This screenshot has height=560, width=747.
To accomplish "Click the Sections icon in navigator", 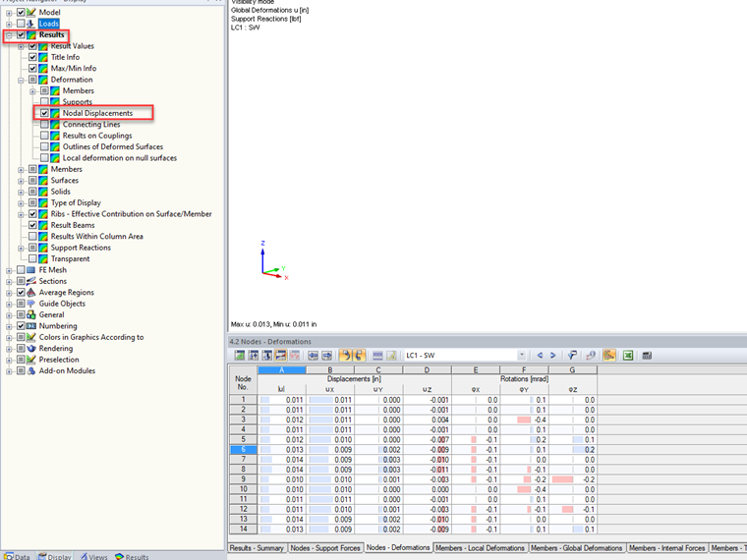I will (31, 281).
